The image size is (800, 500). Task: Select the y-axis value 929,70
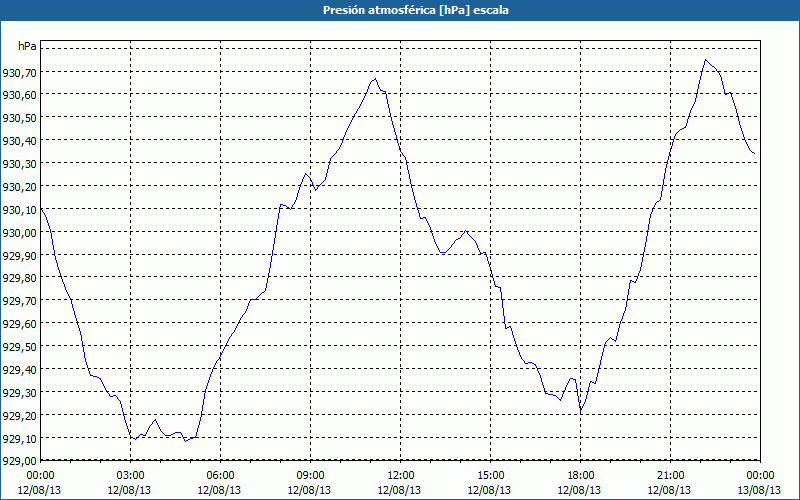[x=19, y=302]
